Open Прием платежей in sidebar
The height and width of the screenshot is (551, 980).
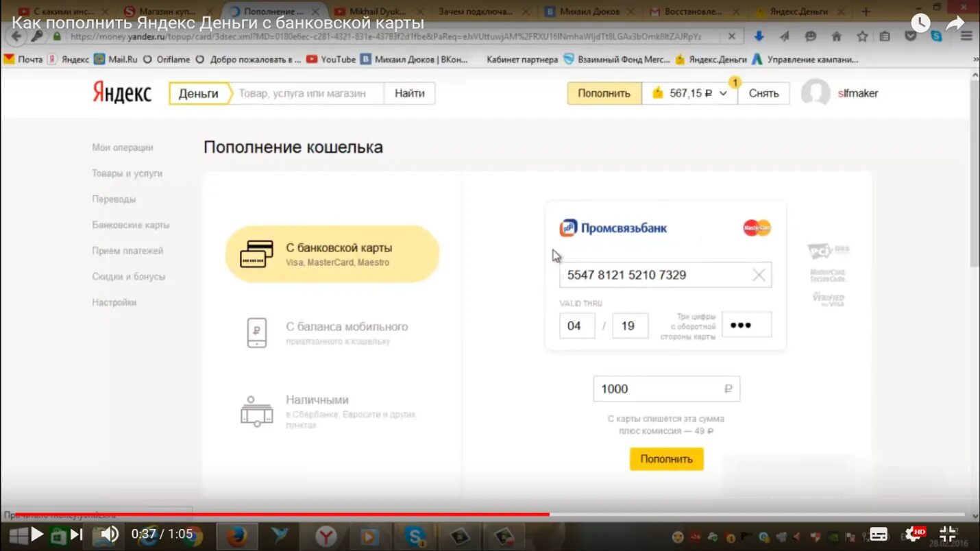[127, 251]
